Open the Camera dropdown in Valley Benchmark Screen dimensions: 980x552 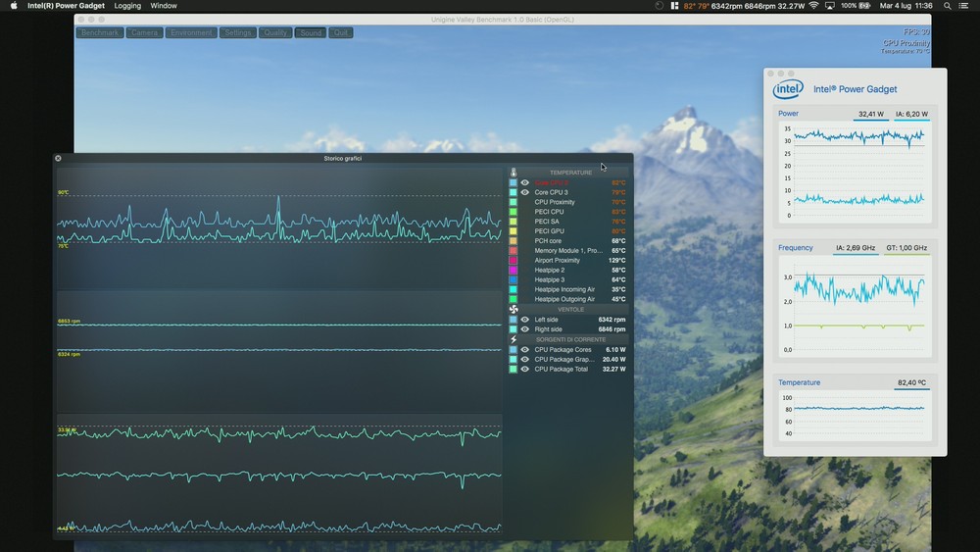pos(144,32)
